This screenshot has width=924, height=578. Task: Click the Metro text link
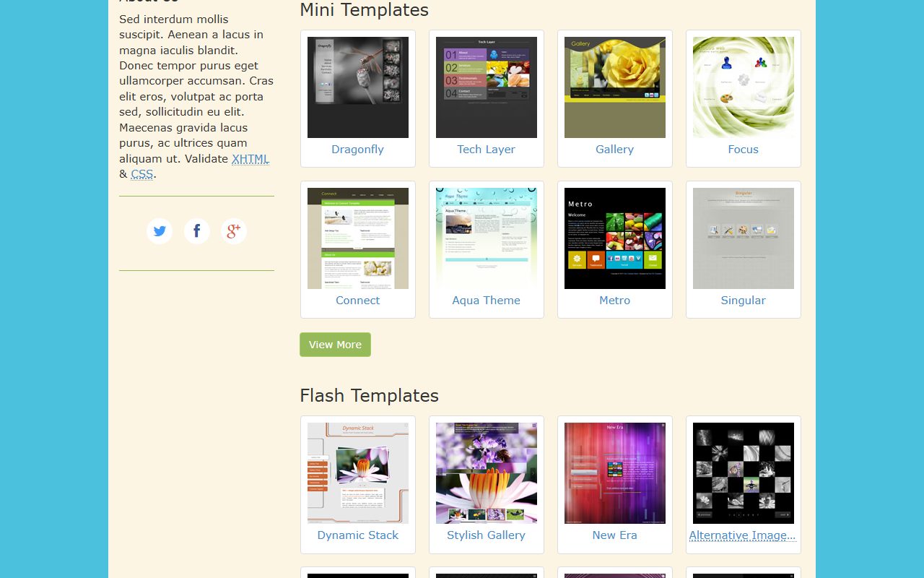click(615, 301)
